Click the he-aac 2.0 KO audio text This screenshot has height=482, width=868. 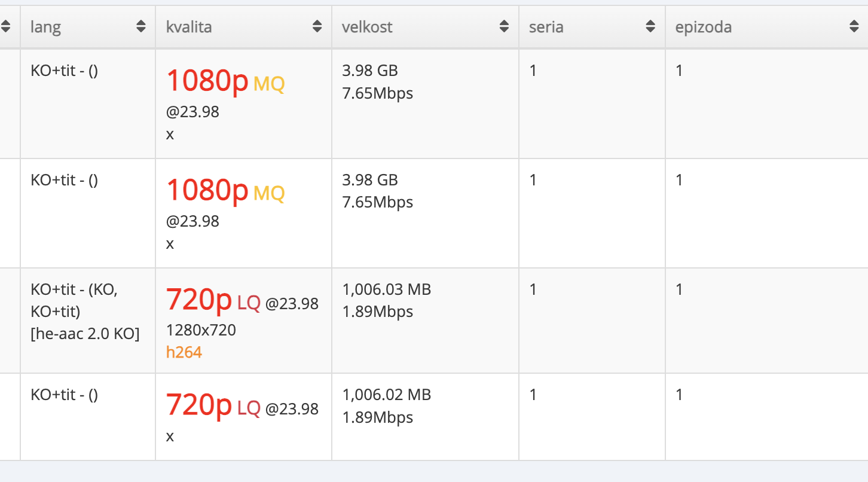85,334
